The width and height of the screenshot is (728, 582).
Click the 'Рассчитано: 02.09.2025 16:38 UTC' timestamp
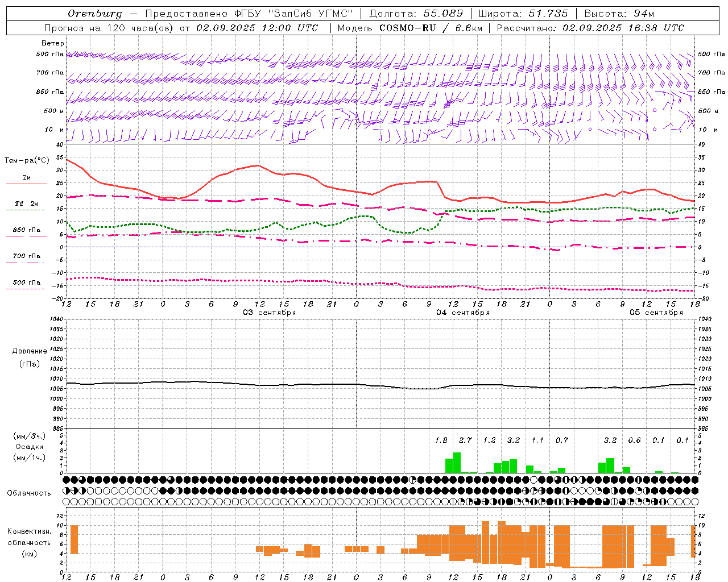(x=590, y=28)
